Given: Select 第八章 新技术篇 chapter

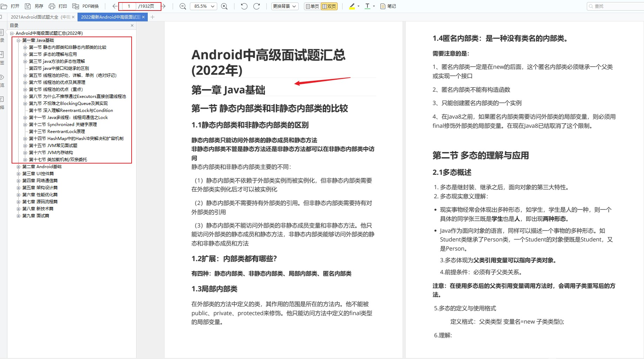Looking at the screenshot, I should [38, 209].
